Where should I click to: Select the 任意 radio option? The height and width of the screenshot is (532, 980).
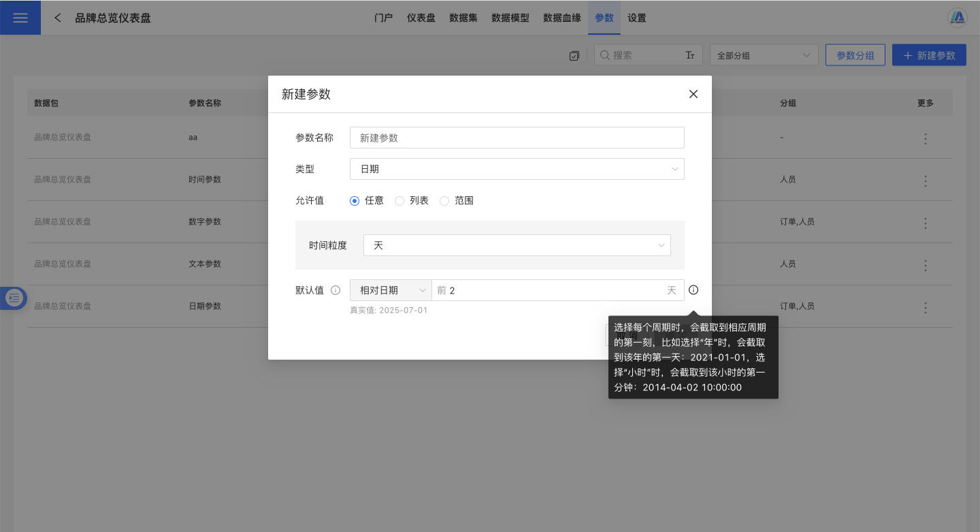[x=355, y=201]
